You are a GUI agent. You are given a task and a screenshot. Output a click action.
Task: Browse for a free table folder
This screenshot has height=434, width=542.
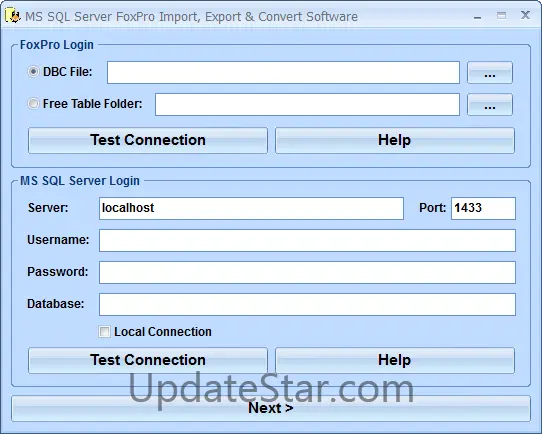tap(490, 104)
